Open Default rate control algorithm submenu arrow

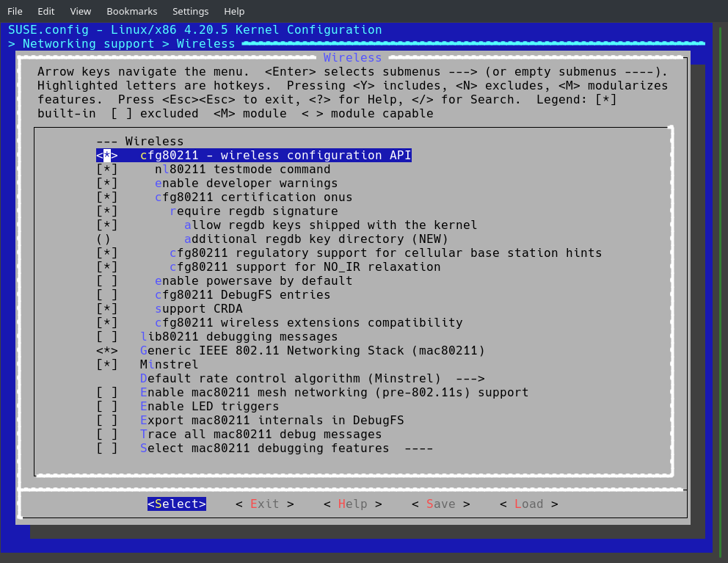coord(470,378)
